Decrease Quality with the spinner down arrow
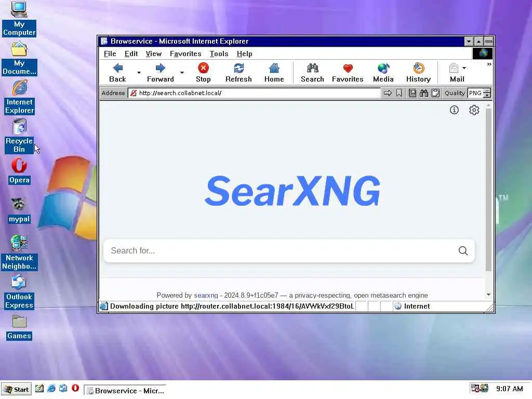Image resolution: width=532 pixels, height=399 pixels. [487, 96]
